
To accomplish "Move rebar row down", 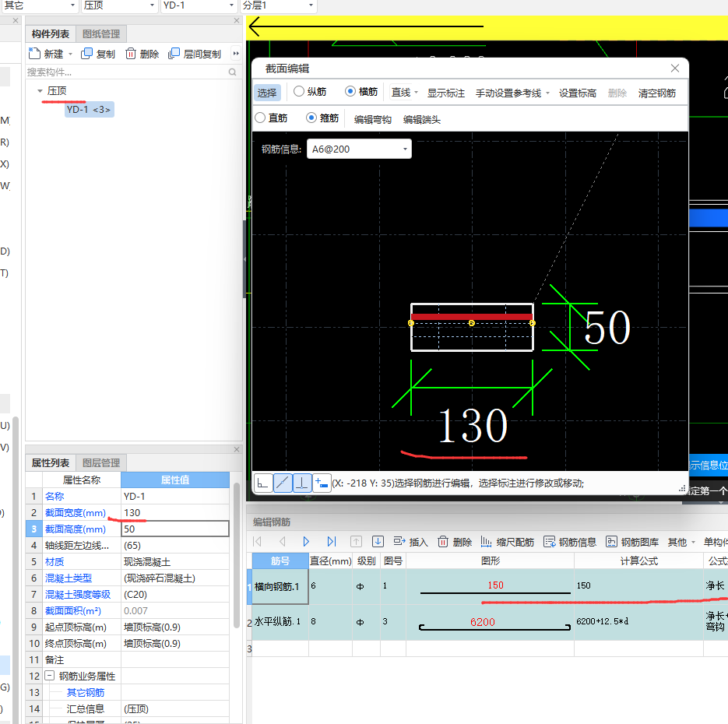I will (x=378, y=542).
